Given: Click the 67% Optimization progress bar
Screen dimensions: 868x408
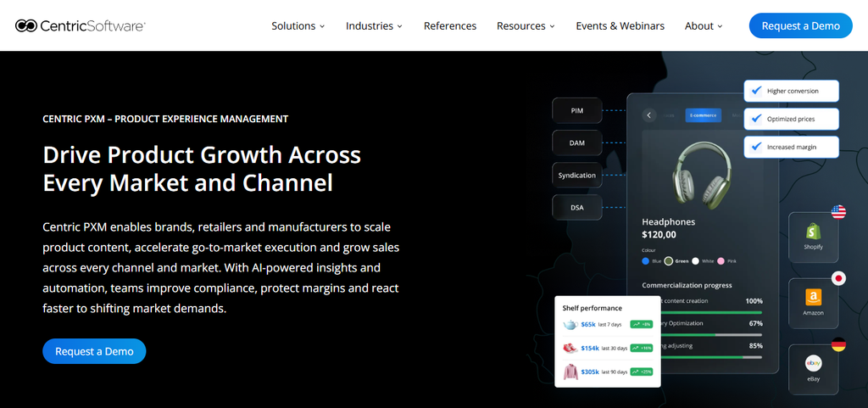Looking at the screenshot, I should click(x=711, y=335).
